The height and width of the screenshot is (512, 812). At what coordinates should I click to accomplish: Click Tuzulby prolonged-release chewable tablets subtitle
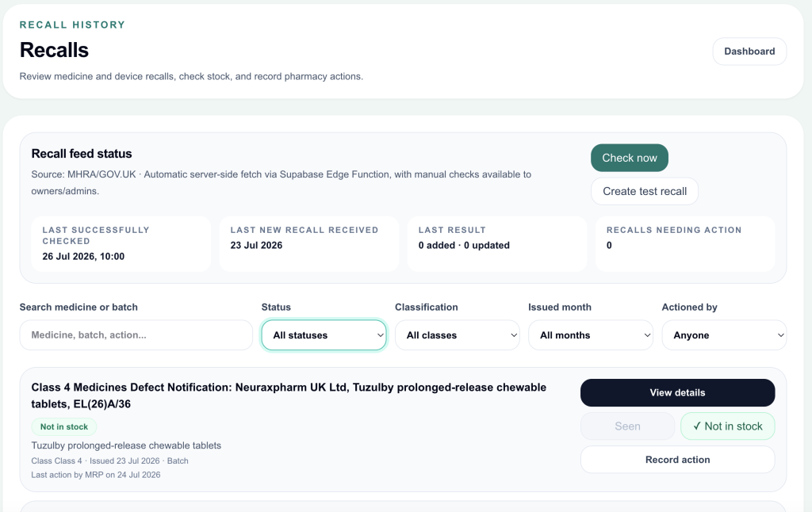126,445
